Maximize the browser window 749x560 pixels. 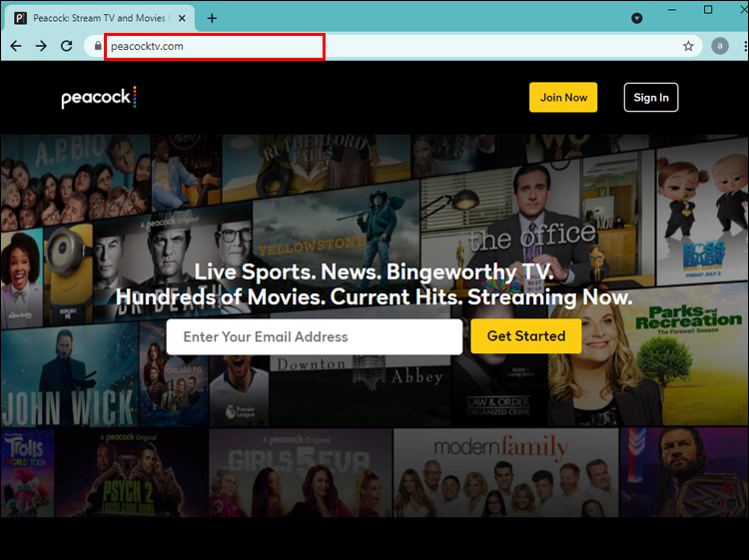coord(708,10)
